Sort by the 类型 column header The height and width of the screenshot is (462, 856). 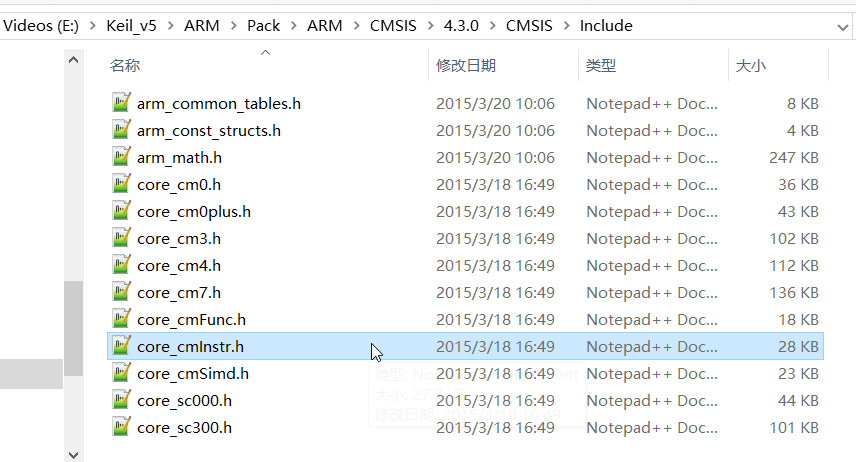(601, 66)
